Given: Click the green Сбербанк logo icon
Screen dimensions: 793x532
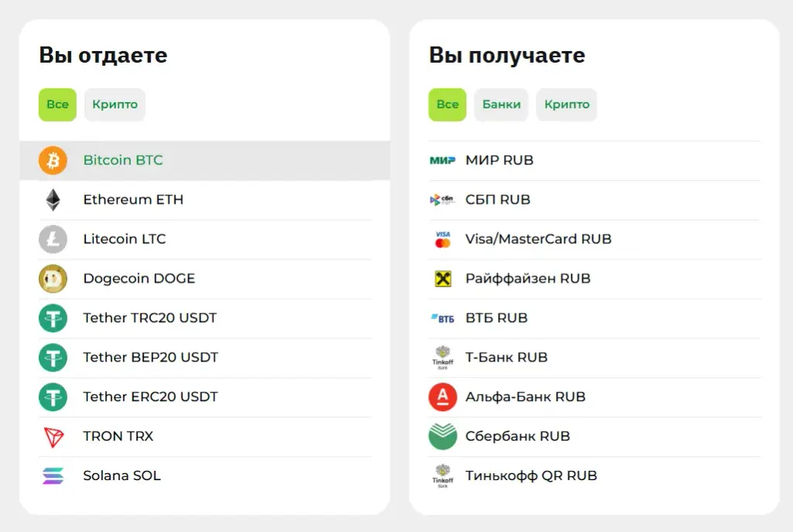Looking at the screenshot, I should (443, 437).
